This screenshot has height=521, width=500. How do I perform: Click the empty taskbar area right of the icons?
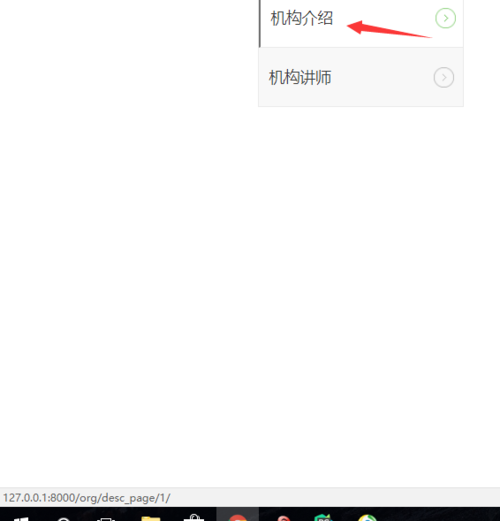coord(440,514)
